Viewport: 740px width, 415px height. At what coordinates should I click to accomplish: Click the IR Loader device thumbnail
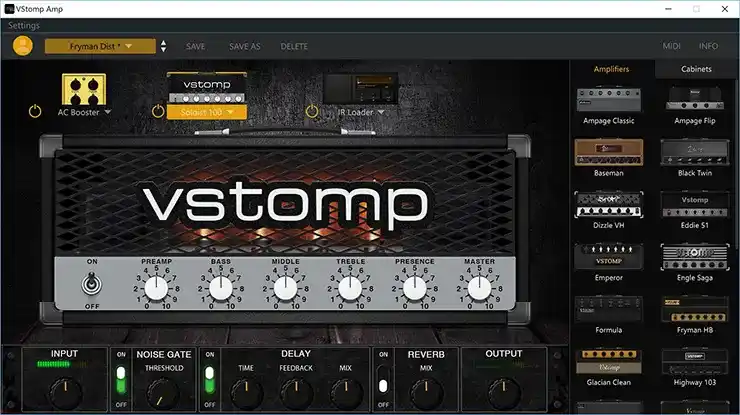point(360,88)
